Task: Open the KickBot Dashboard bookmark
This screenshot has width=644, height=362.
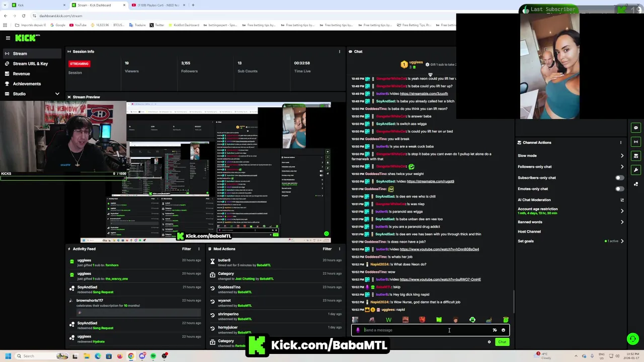Action: 183,25
